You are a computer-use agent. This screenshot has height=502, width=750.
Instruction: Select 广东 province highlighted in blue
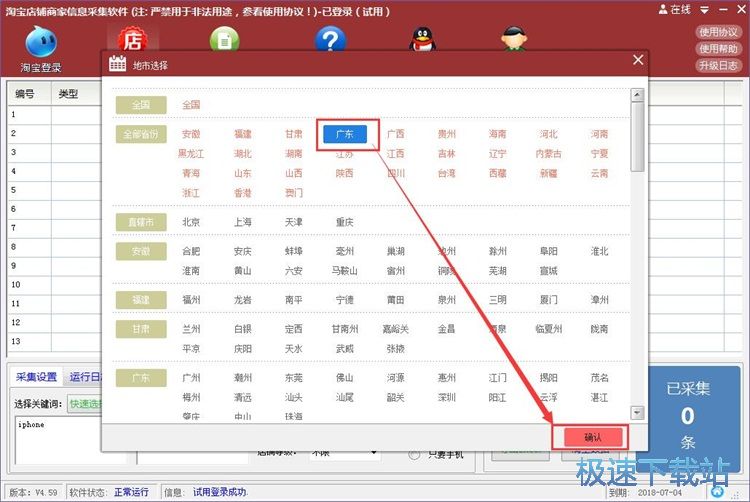345,134
